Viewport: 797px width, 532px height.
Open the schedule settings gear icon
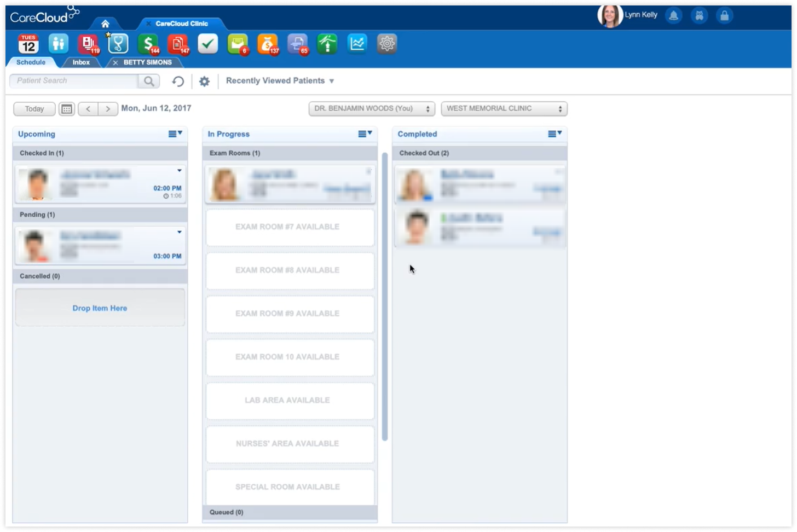(x=204, y=82)
